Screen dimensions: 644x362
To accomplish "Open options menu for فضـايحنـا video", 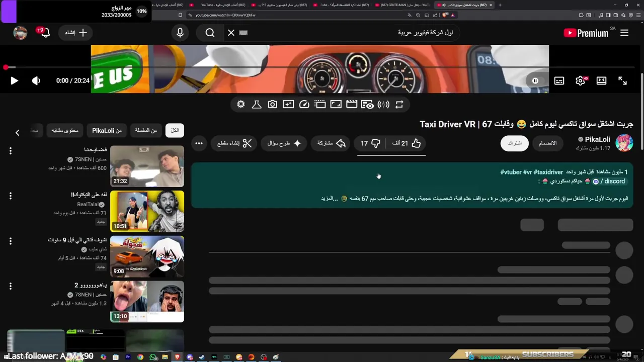I will (10, 150).
